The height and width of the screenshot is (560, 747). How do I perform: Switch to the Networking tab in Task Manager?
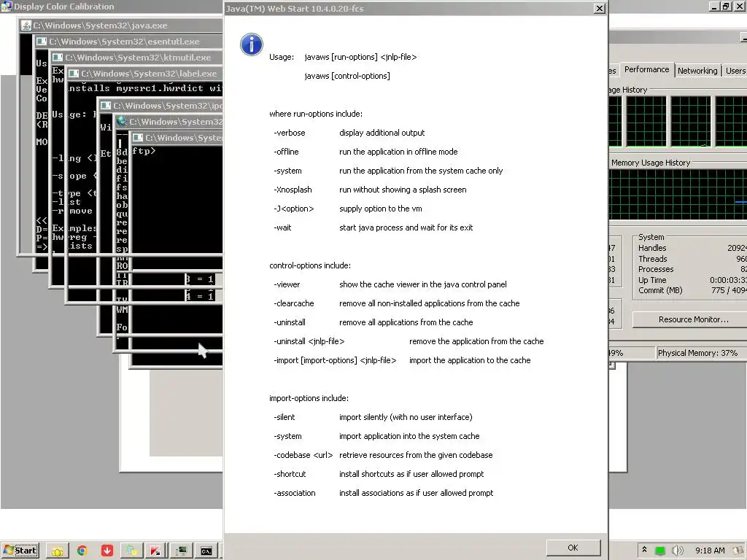coord(697,71)
